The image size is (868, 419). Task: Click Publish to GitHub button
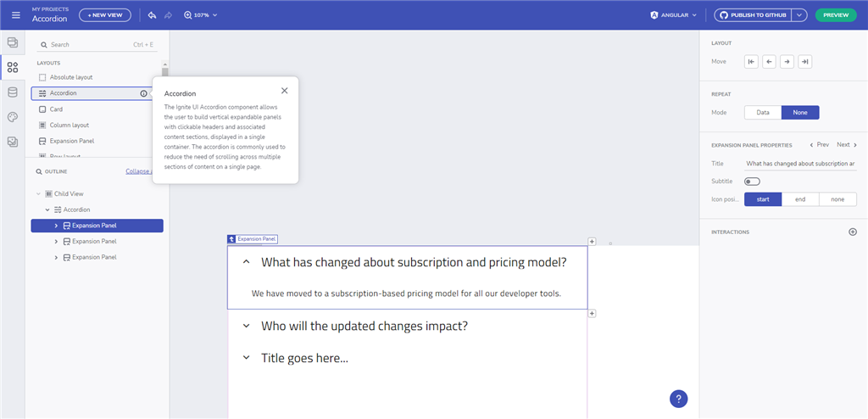tap(753, 15)
